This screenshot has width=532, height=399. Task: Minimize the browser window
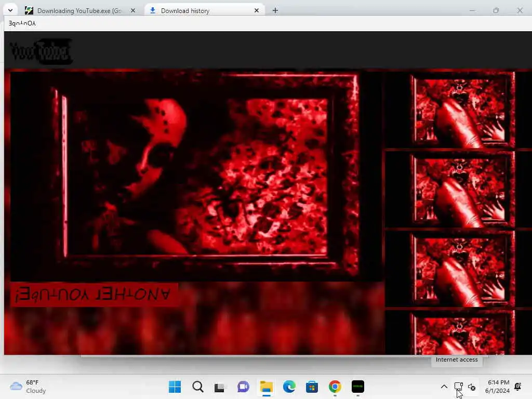(x=472, y=10)
